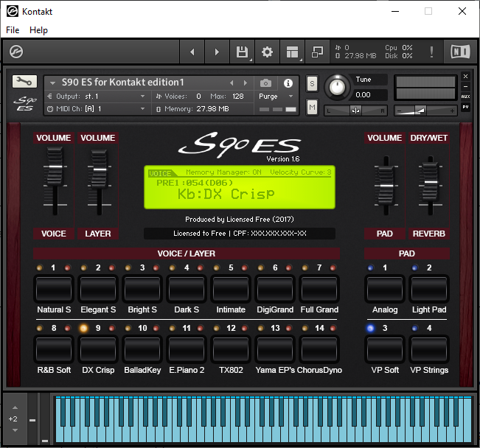Open snapshot view camera icon
The width and height of the screenshot is (480, 448).
(265, 83)
